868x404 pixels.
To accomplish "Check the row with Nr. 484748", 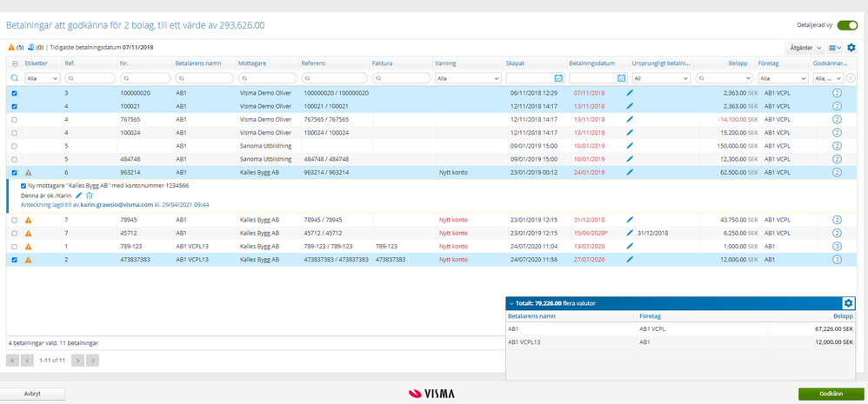I will coord(15,159).
